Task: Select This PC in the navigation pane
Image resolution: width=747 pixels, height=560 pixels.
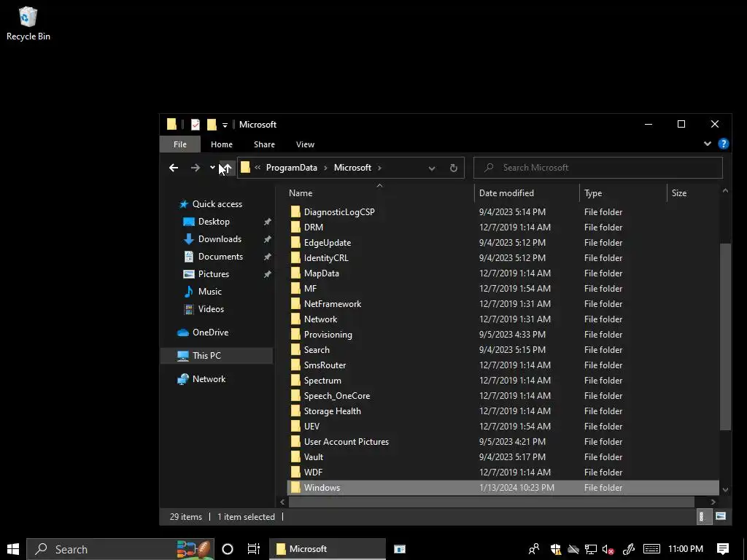Action: (206, 356)
